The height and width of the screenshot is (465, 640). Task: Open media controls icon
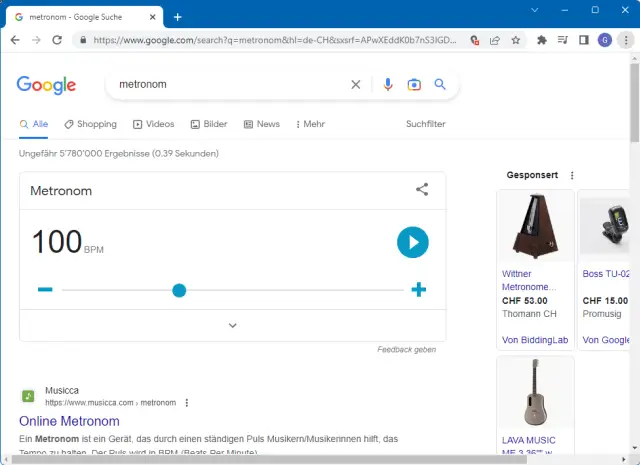(562, 40)
